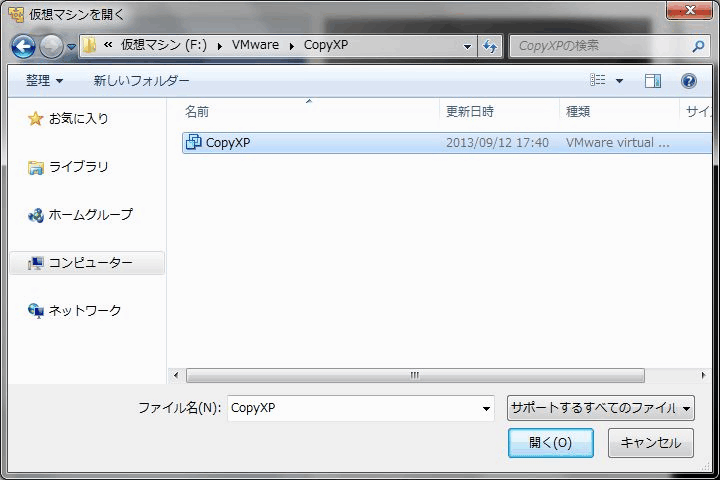This screenshot has height=480, width=720.
Task: Click the キャンセル button
Action: [651, 443]
